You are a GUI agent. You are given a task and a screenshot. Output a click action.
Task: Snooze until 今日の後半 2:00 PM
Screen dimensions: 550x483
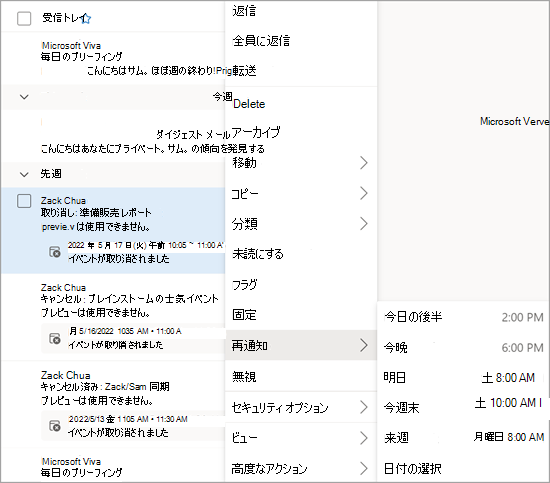coord(463,317)
